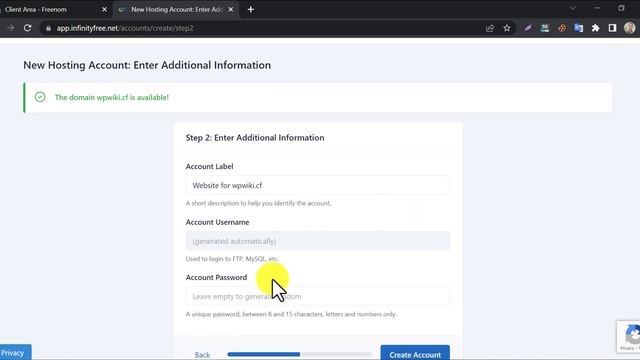Reload the page with the refresh icon

point(27,28)
